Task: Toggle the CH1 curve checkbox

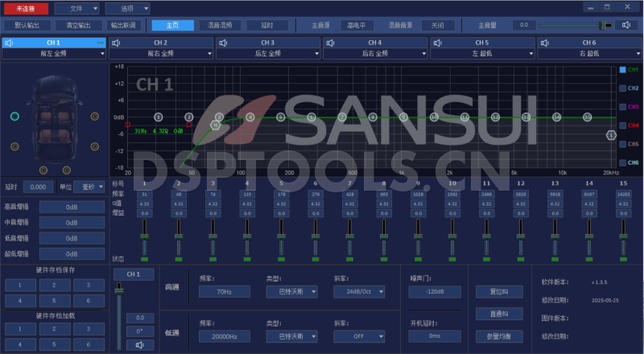Action: (x=622, y=69)
